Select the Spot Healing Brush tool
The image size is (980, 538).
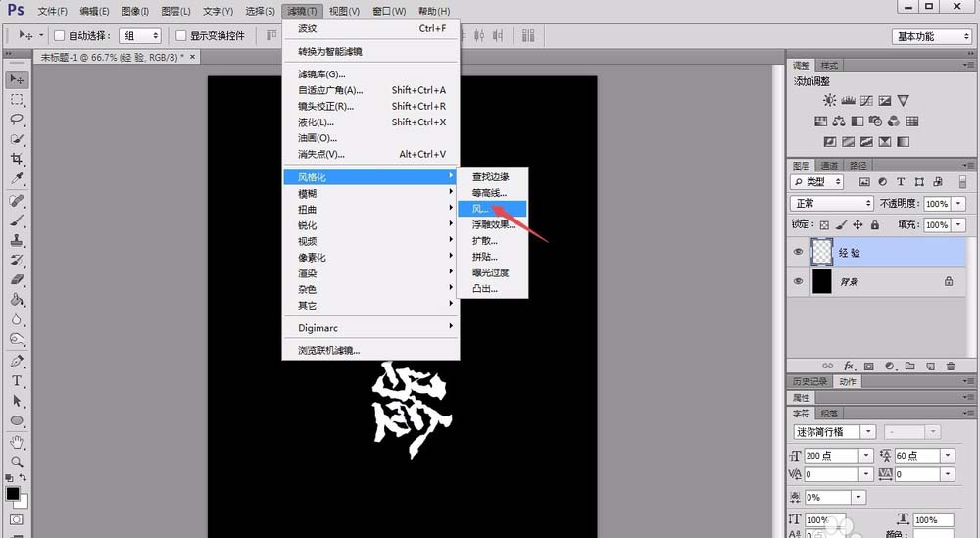pos(17,201)
